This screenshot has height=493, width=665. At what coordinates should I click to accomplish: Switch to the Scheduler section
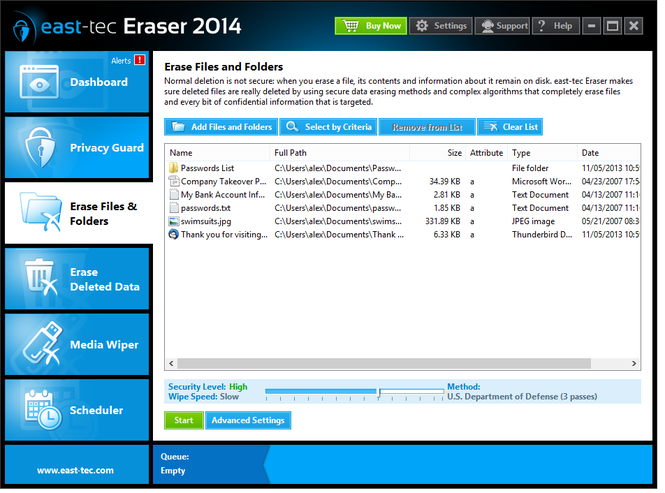77,410
